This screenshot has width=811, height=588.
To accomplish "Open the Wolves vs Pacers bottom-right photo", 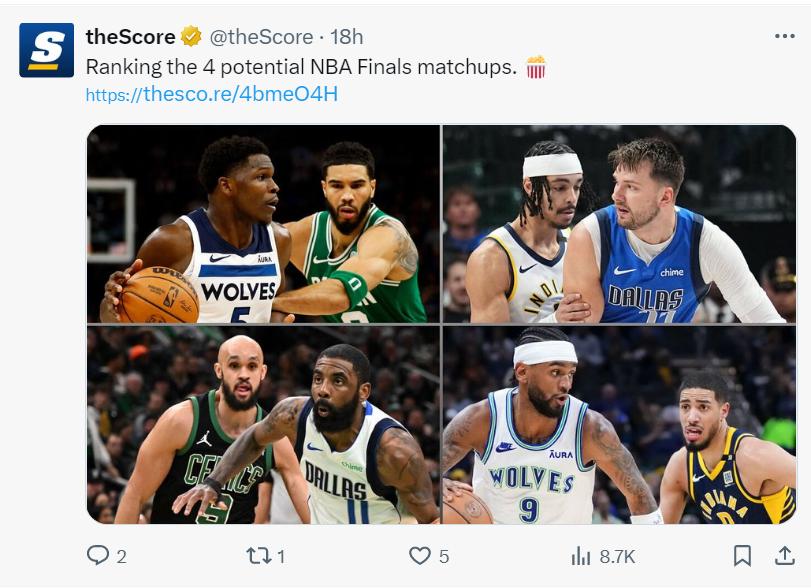I will [x=620, y=425].
